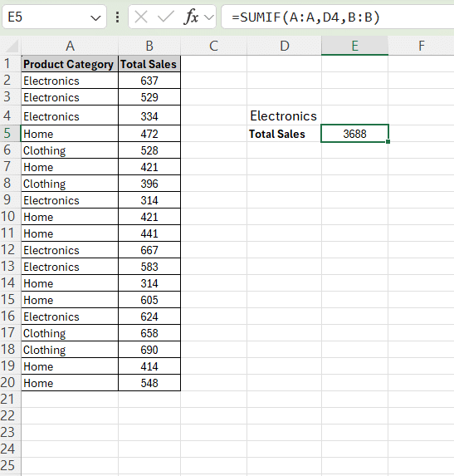Expand the Name Box dropdown arrow
The height and width of the screenshot is (476, 454).
[x=95, y=18]
